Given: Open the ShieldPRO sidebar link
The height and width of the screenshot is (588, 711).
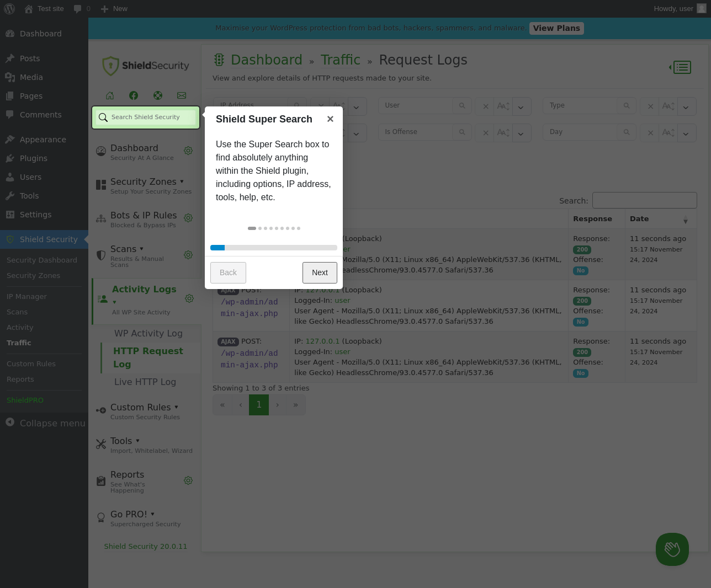Looking at the screenshot, I should [x=25, y=400].
